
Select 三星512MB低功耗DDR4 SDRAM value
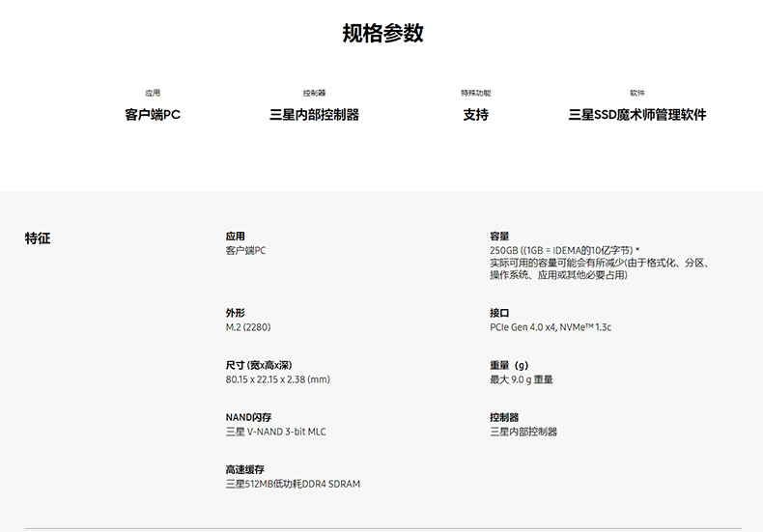click(293, 484)
